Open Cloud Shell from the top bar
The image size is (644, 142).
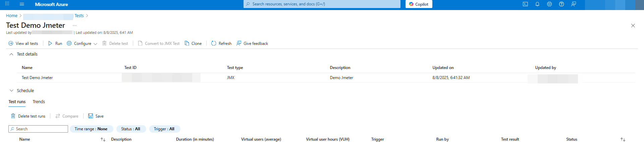(x=525, y=4)
